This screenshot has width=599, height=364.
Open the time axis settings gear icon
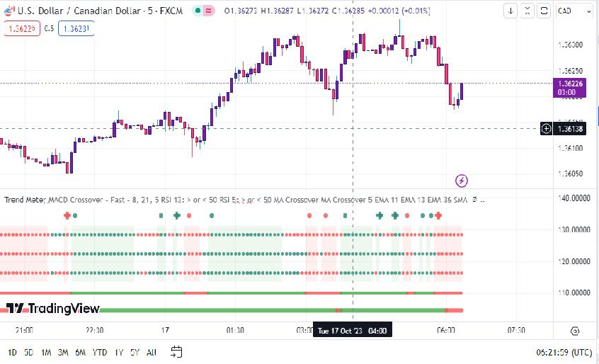(576, 331)
